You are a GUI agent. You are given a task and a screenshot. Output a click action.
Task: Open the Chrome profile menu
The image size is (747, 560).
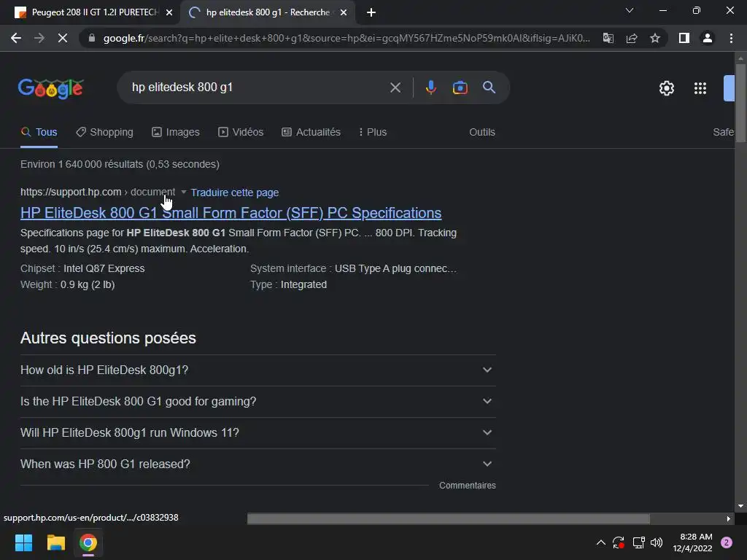pos(708,38)
